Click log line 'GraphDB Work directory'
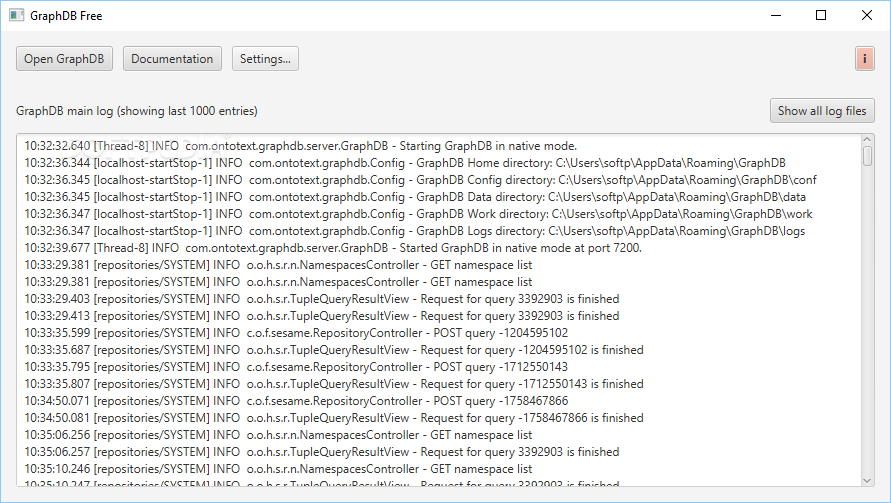 [x=419, y=214]
